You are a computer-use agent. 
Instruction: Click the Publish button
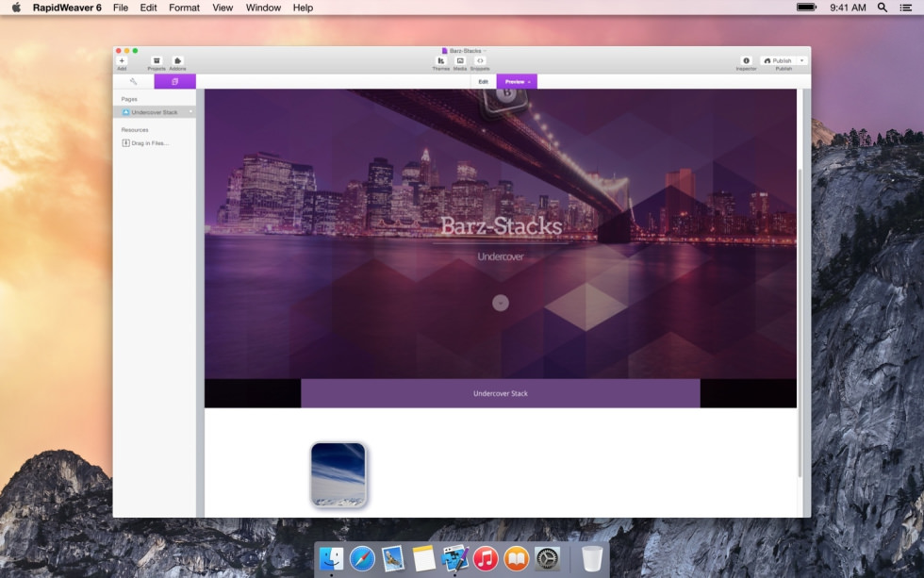point(778,60)
